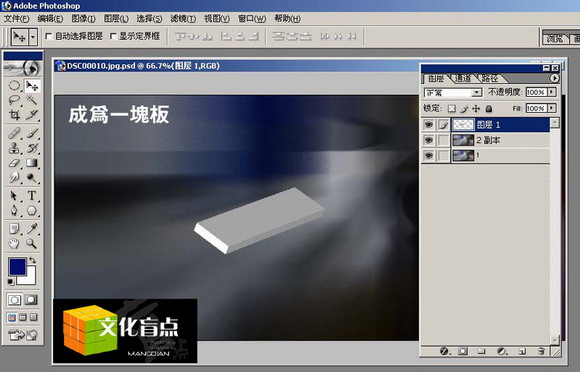
Task: Delete layer with trash icon
Action: (x=541, y=351)
